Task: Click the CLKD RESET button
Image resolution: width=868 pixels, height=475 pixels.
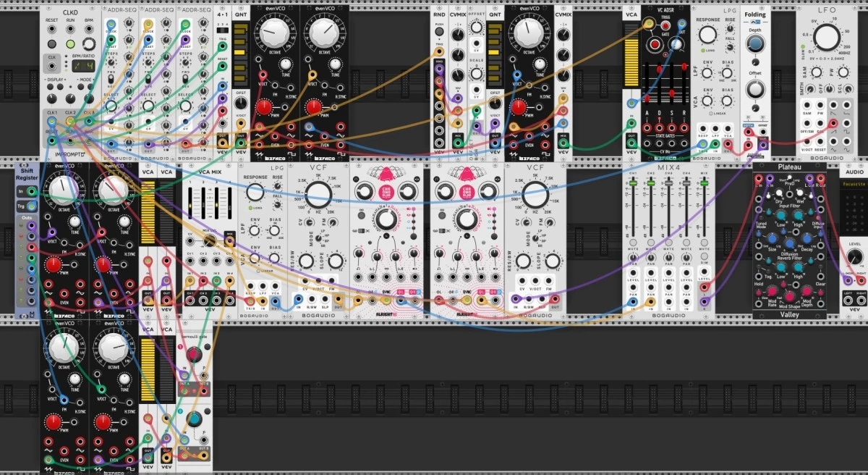Action: click(52, 44)
